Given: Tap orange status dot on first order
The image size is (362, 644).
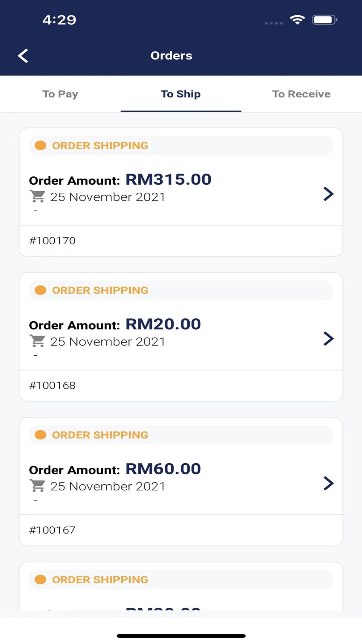Looking at the screenshot, I should click(x=40, y=146).
